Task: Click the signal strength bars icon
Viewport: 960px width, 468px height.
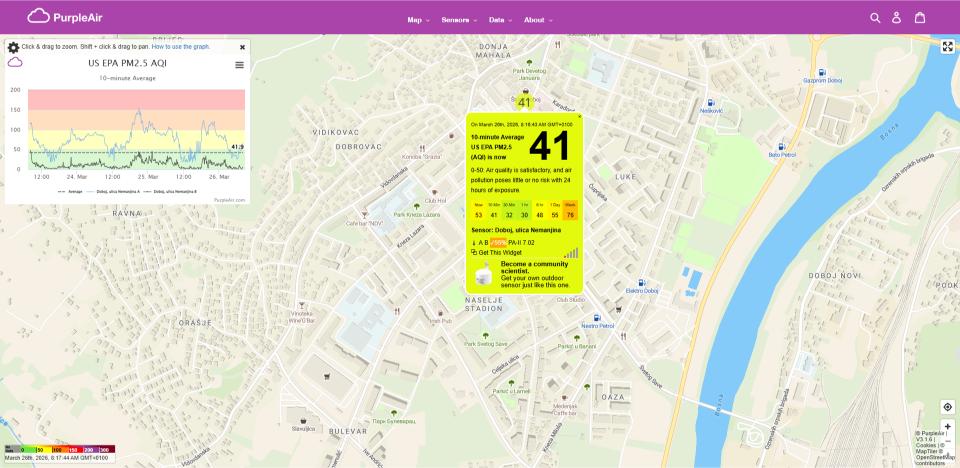Action: (x=571, y=252)
